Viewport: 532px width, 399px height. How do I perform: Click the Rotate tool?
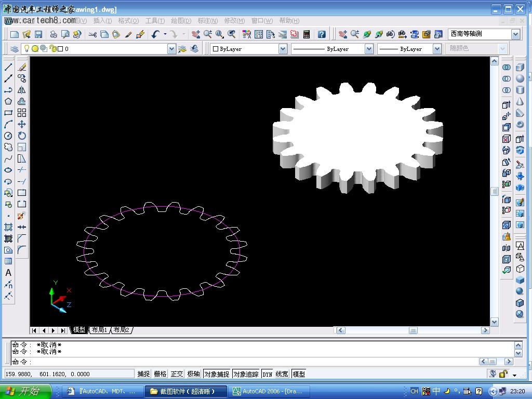pyautogui.click(x=22, y=136)
